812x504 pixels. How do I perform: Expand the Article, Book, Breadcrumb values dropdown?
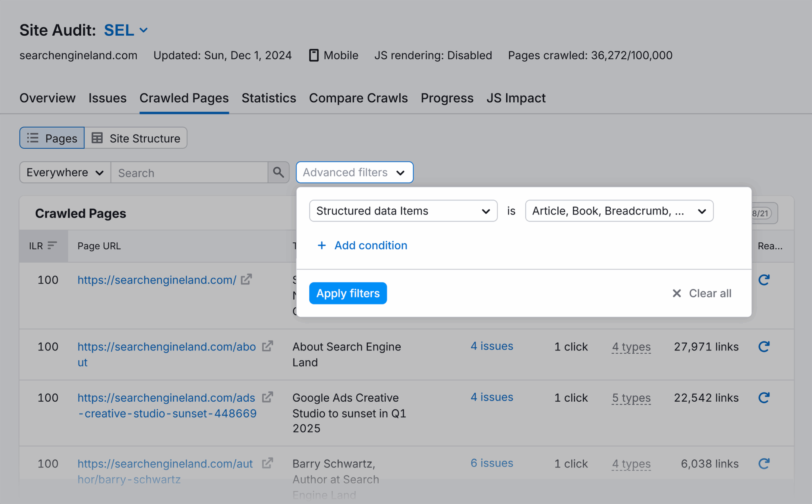tap(619, 211)
